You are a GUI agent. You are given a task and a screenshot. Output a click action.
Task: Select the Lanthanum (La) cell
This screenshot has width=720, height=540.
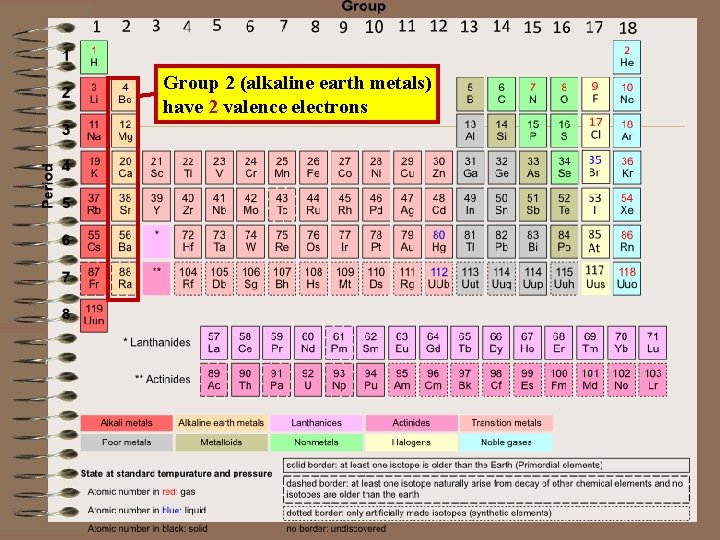[x=214, y=343]
